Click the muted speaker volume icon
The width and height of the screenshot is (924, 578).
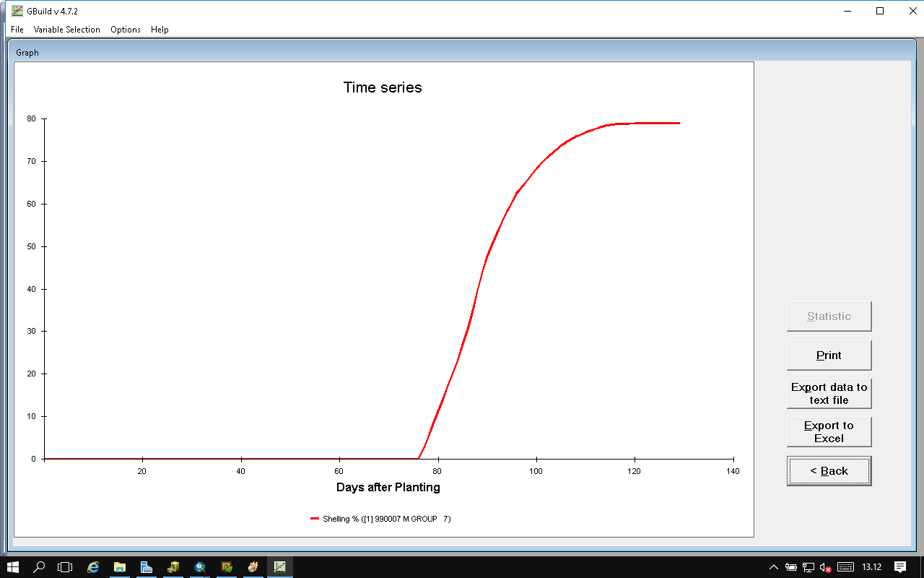click(x=825, y=567)
